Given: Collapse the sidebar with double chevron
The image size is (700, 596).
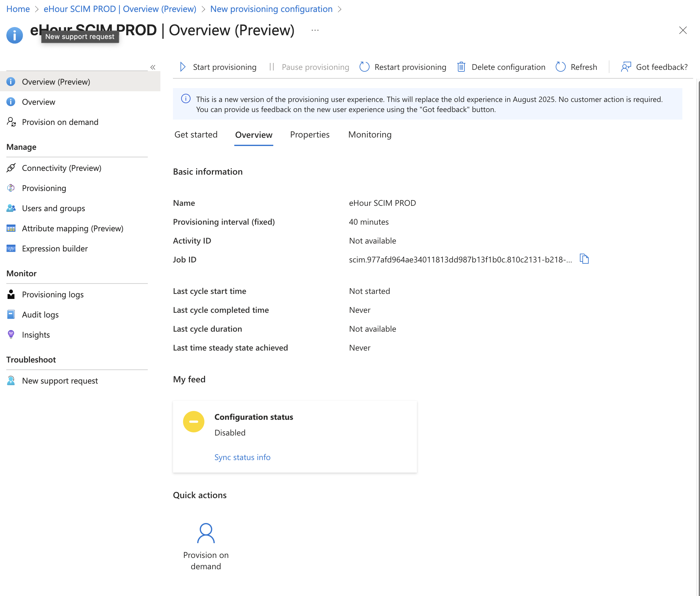Looking at the screenshot, I should pos(153,67).
